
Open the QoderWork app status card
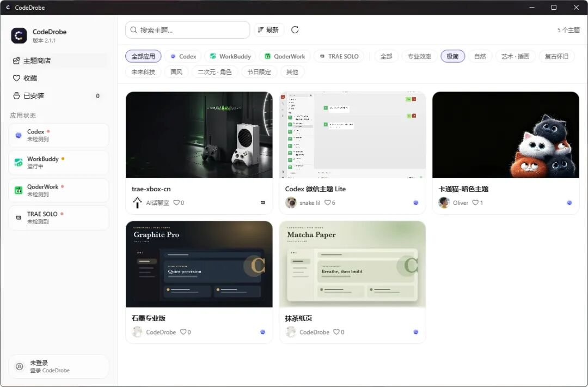point(58,190)
